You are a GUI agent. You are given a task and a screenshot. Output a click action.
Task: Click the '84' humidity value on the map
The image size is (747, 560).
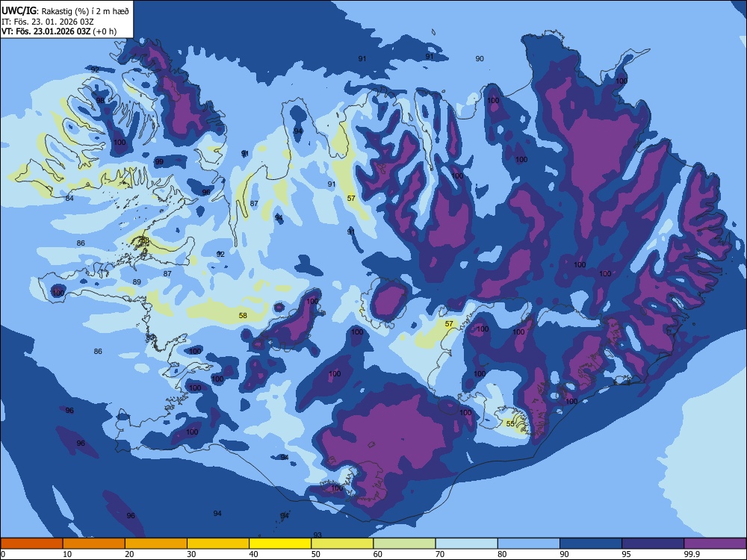click(69, 198)
